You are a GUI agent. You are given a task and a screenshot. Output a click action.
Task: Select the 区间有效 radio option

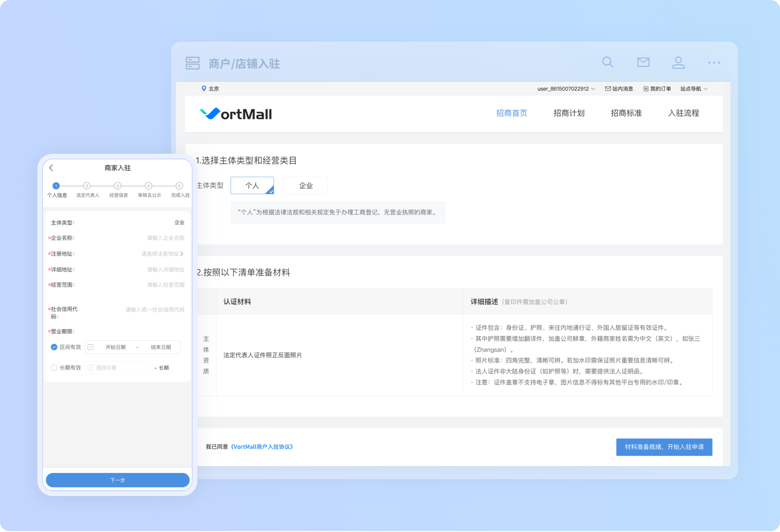[54, 347]
